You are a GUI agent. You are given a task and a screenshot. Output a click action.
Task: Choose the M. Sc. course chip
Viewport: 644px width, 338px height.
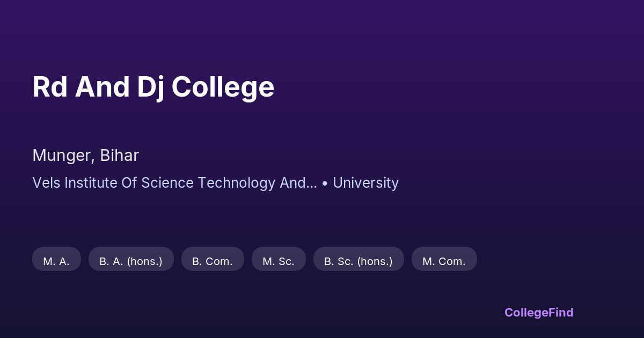(x=279, y=261)
